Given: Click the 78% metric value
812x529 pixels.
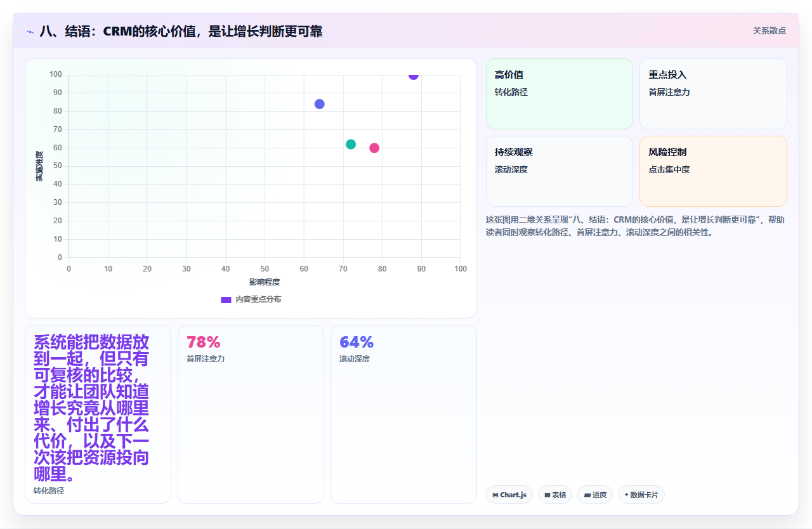Looking at the screenshot, I should point(204,343).
